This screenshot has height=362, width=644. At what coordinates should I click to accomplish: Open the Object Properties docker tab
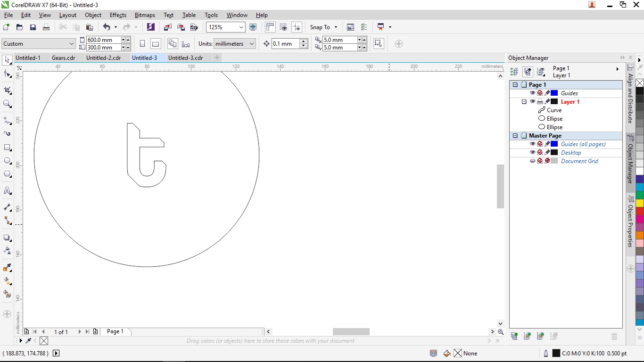[630, 226]
